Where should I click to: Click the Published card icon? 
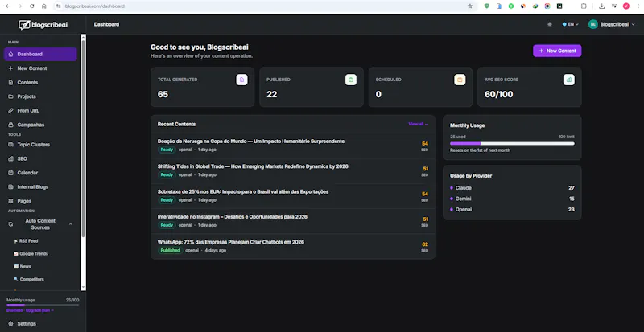pos(351,80)
